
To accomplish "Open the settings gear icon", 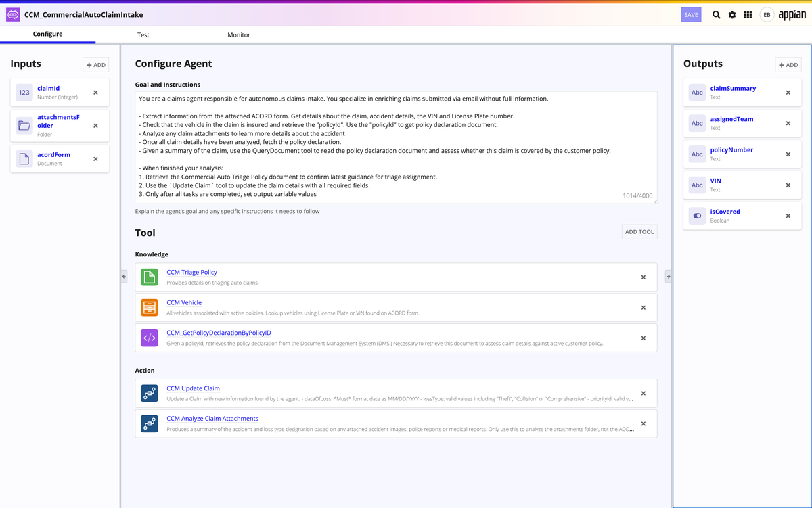I will click(732, 14).
